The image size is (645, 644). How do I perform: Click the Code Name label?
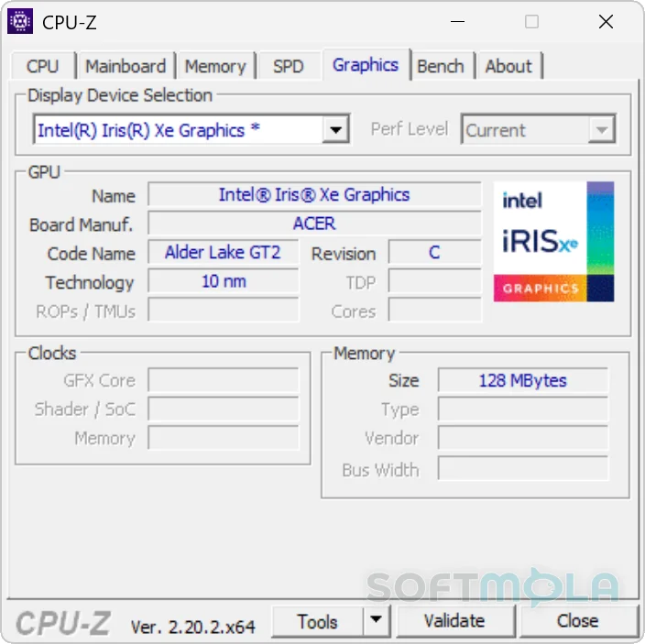pos(91,254)
